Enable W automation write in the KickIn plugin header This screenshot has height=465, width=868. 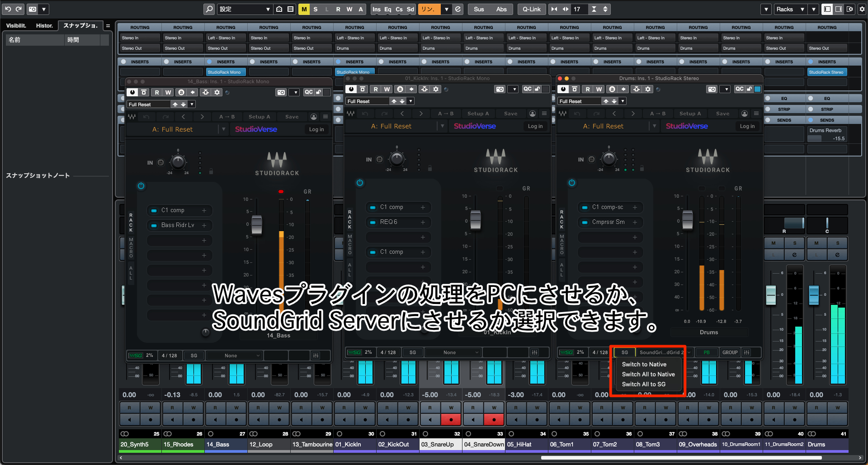tap(387, 89)
